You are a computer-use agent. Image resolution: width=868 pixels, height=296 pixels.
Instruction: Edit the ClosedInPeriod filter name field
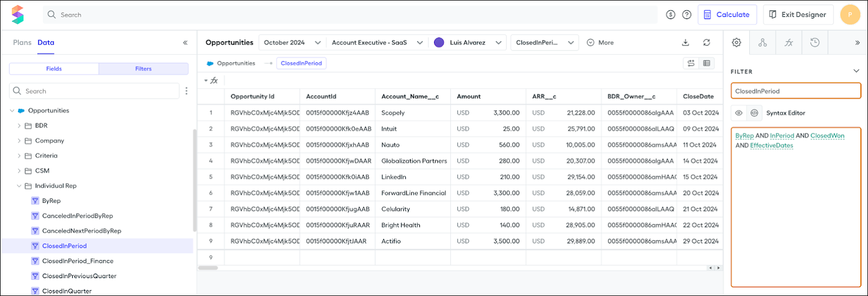tap(796, 91)
